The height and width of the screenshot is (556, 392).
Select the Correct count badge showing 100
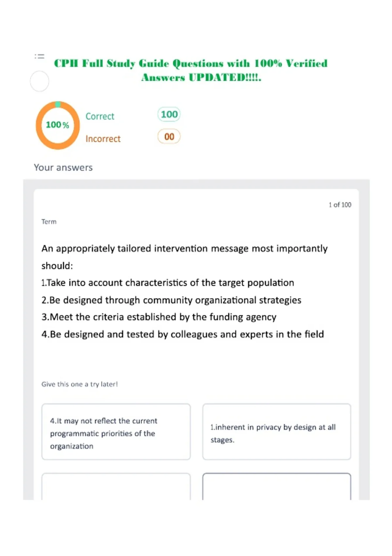tap(169, 114)
